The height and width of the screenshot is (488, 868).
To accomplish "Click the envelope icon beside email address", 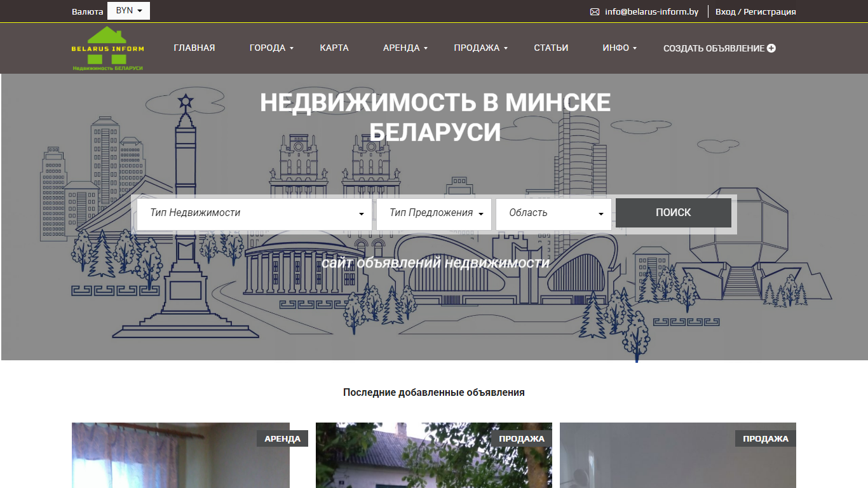I will (x=595, y=11).
